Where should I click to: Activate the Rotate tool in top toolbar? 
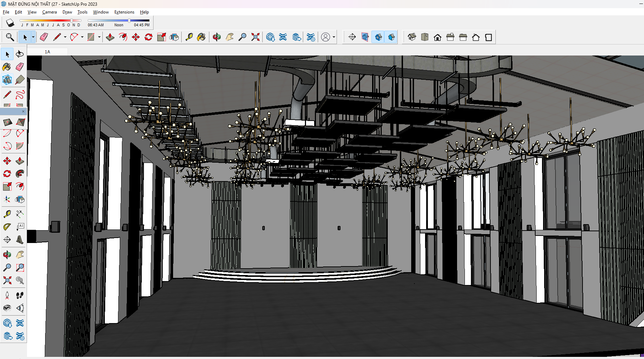click(x=149, y=37)
